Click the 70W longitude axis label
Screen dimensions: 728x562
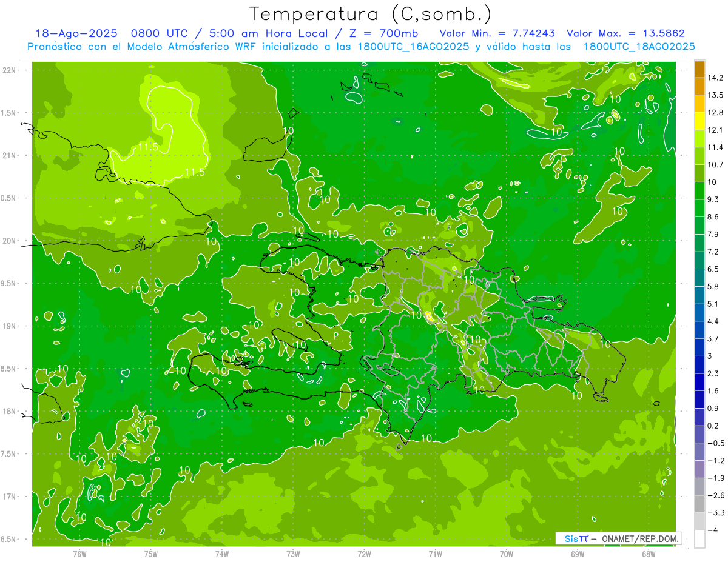(506, 554)
